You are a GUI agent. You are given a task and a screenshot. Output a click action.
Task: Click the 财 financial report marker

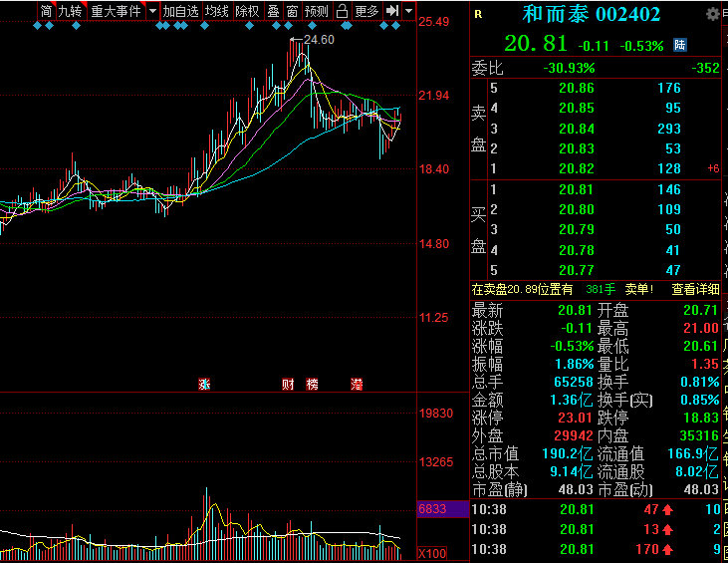coord(288,385)
